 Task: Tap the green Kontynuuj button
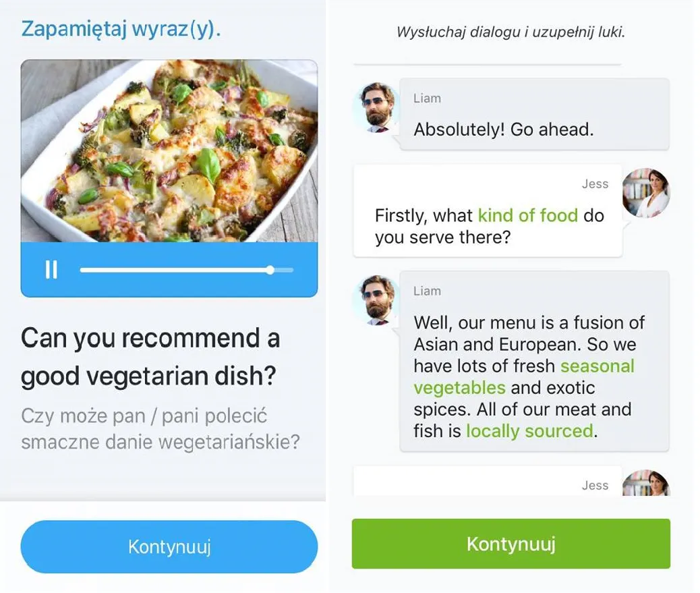click(511, 544)
